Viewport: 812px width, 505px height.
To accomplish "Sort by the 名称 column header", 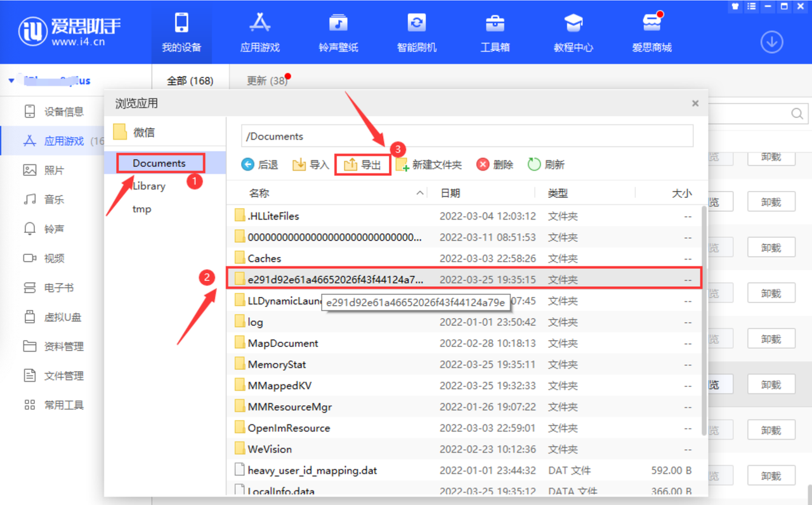I will tap(259, 193).
